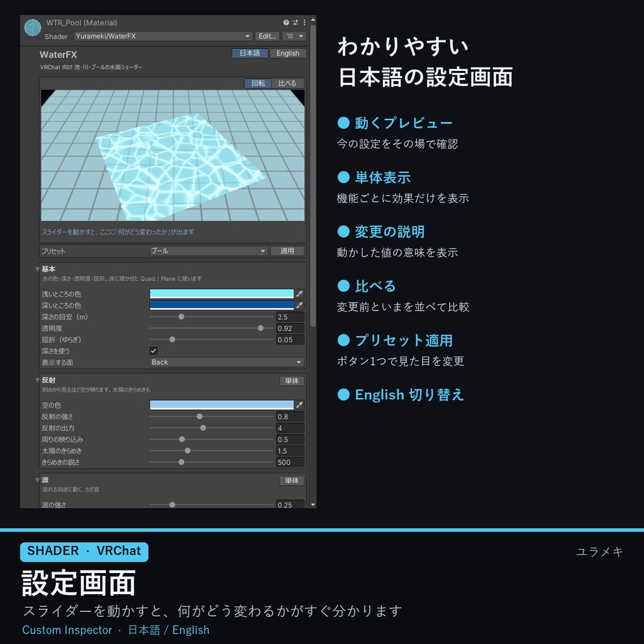Switch the inspector language to English

(287, 53)
